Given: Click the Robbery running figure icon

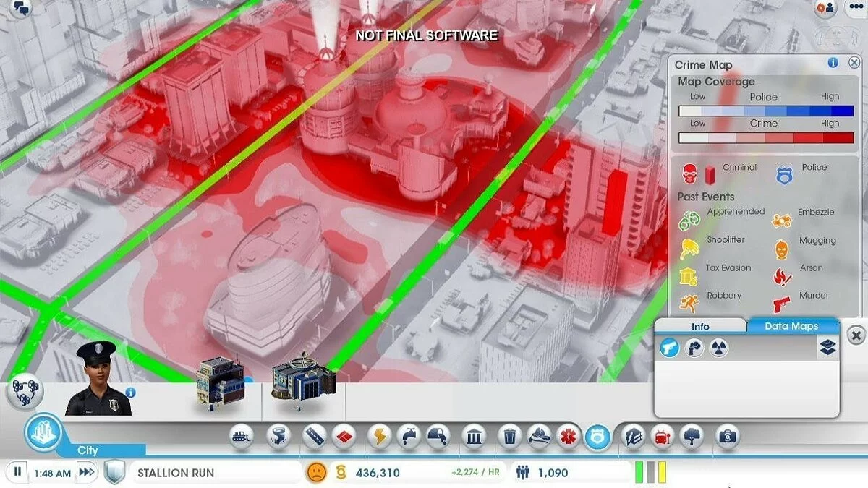Looking at the screenshot, I should [x=689, y=303].
